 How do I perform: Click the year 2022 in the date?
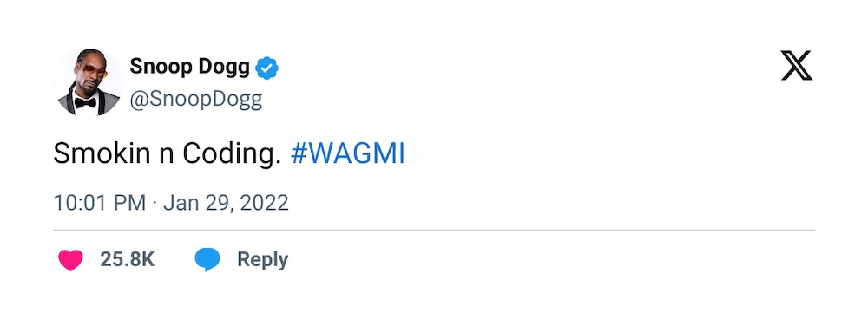[265, 203]
